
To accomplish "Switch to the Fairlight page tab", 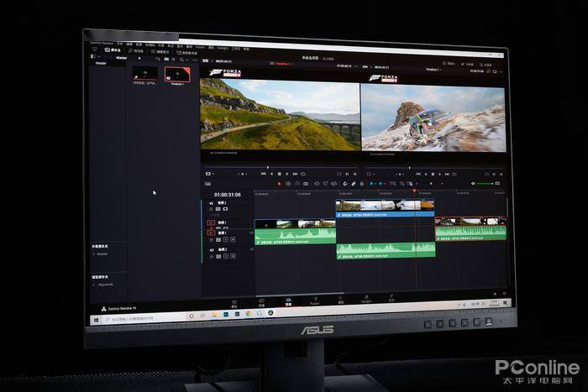I will point(366,299).
